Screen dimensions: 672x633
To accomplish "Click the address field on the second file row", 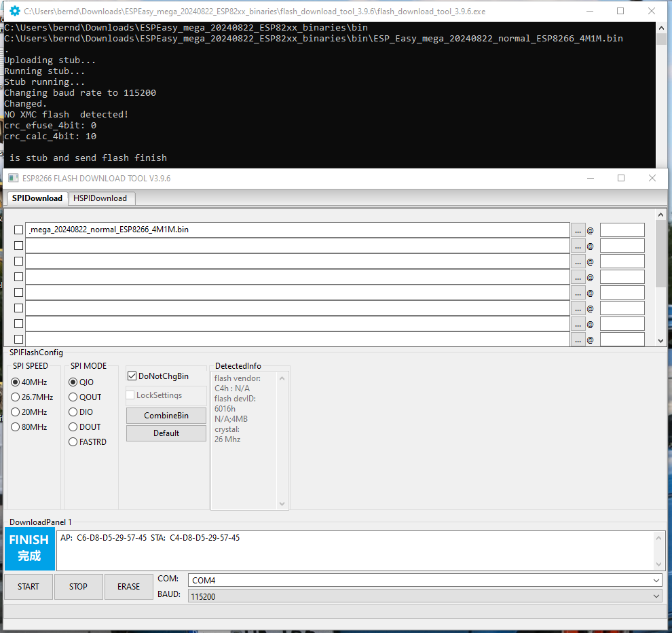I will pos(622,246).
